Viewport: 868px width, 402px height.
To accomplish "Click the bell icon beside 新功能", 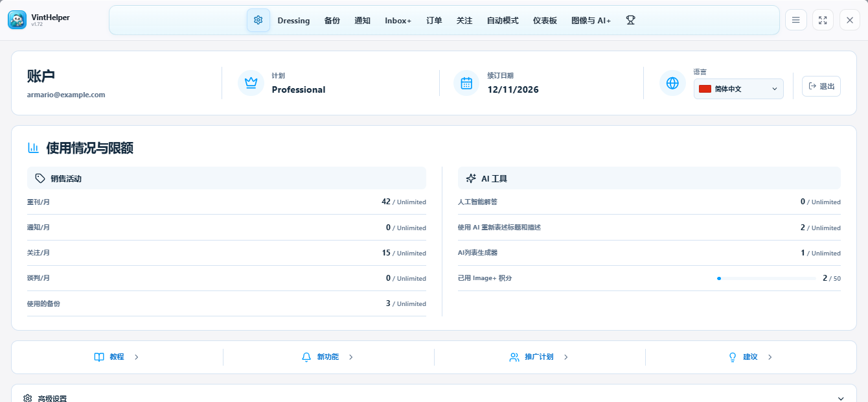I will click(307, 357).
